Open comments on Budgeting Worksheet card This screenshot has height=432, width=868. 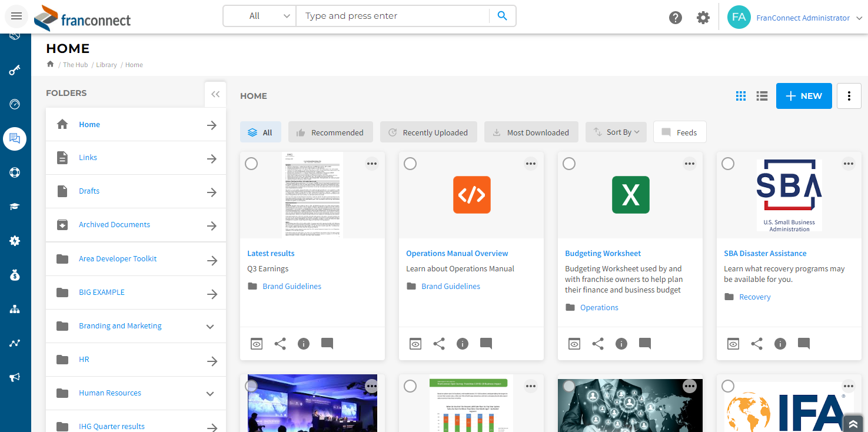[645, 343]
